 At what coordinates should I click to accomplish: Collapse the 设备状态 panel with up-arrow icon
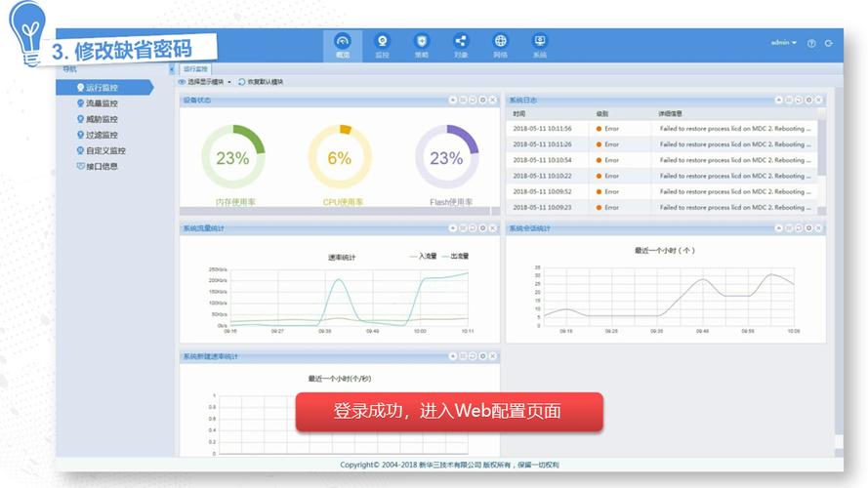(x=453, y=101)
